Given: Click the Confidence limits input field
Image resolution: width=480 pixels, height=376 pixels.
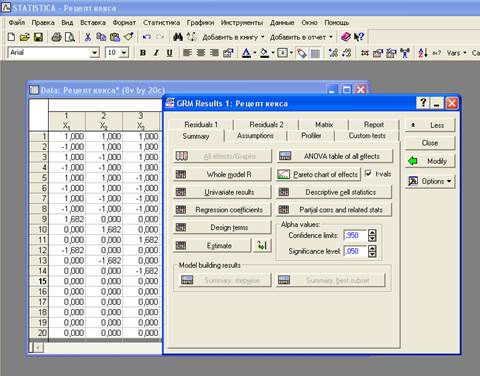Looking at the screenshot, I should tap(355, 235).
